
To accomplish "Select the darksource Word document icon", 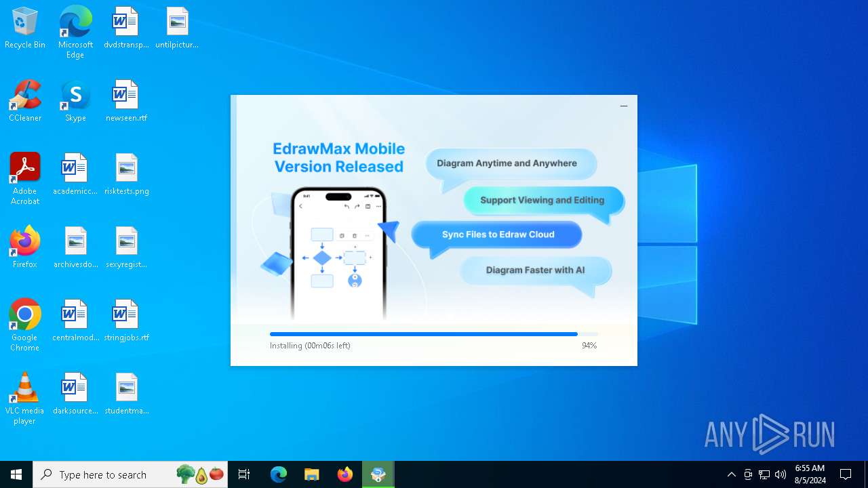I will tap(75, 394).
